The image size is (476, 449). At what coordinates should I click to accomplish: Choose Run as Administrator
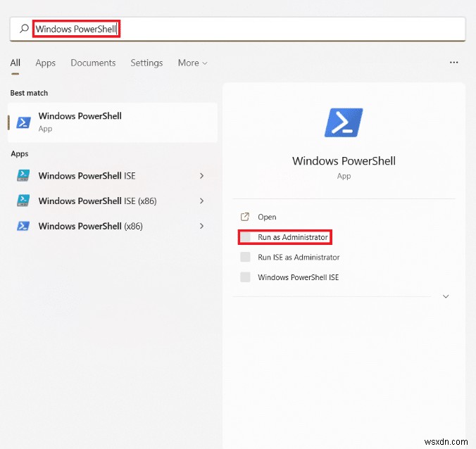tap(293, 237)
